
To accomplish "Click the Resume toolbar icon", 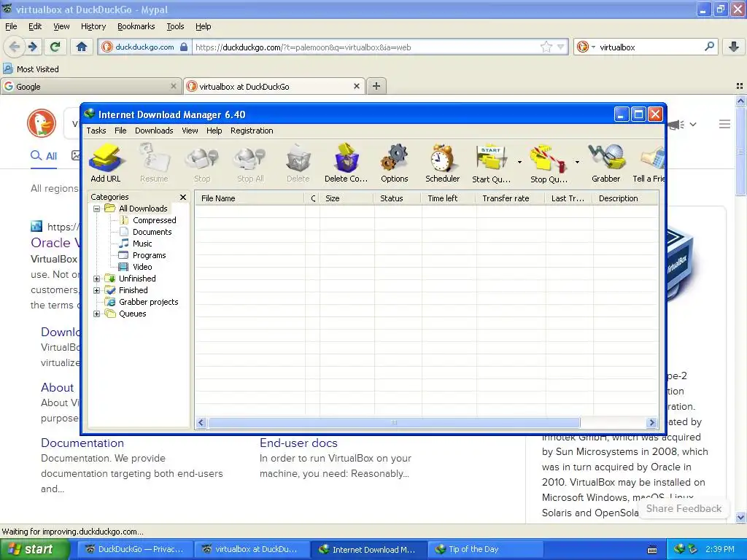I will pos(154,163).
